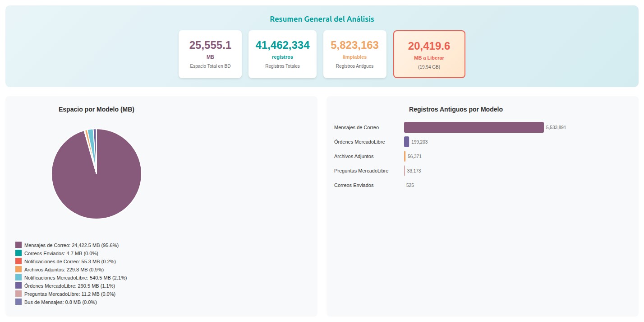Click the 'Preguntas MercadoLibre' bar chart label
The height and width of the screenshot is (322, 644).
pos(361,171)
